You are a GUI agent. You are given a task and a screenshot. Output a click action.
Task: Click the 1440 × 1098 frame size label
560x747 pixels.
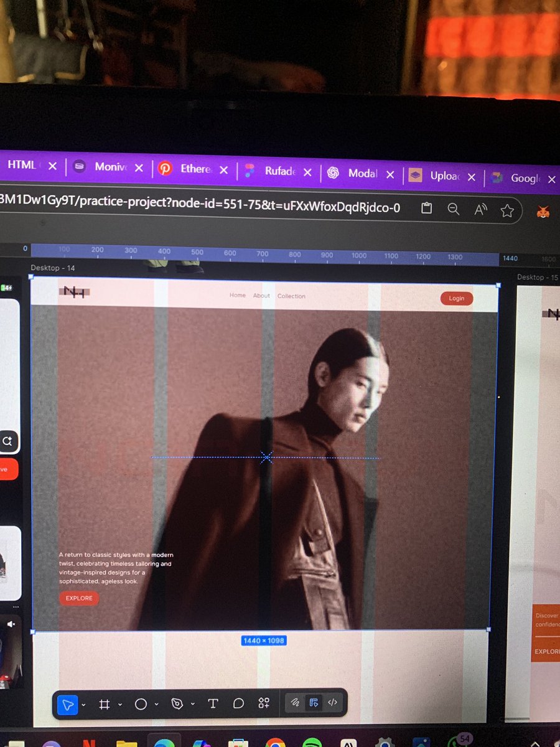coord(264,640)
